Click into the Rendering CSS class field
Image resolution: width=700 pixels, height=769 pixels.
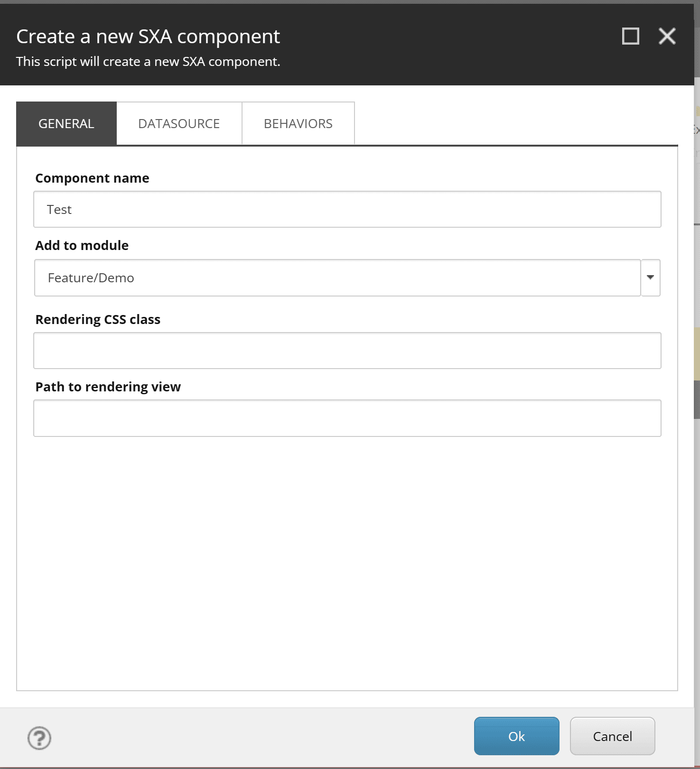pyautogui.click(x=347, y=351)
